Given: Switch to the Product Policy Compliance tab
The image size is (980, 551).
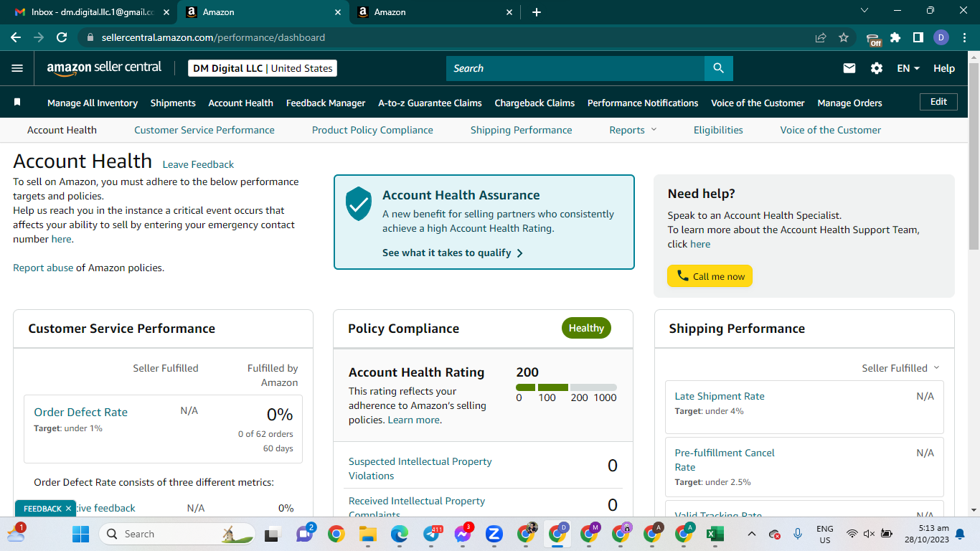Looking at the screenshot, I should coord(372,130).
